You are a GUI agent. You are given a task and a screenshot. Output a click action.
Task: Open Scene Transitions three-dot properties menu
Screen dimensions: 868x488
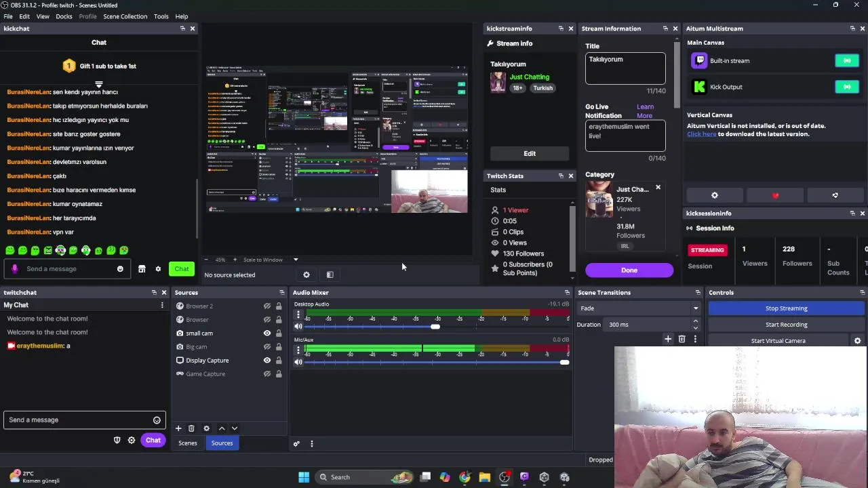tap(695, 339)
